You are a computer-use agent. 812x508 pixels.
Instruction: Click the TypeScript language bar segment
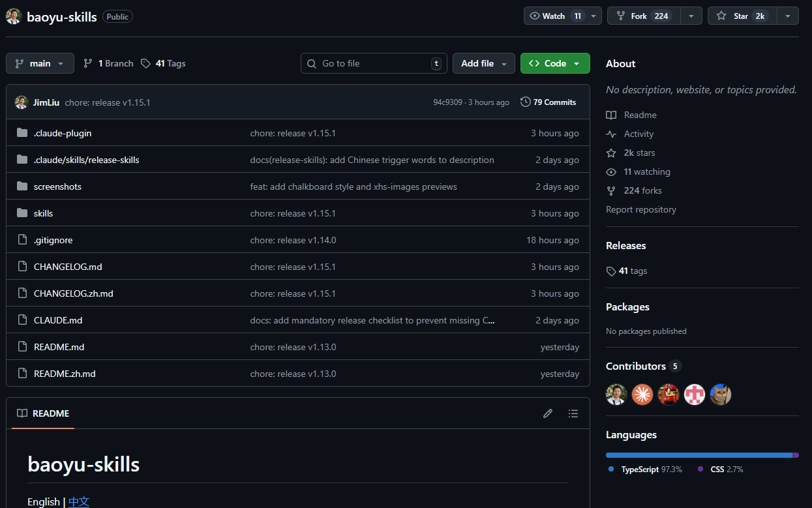(x=698, y=455)
